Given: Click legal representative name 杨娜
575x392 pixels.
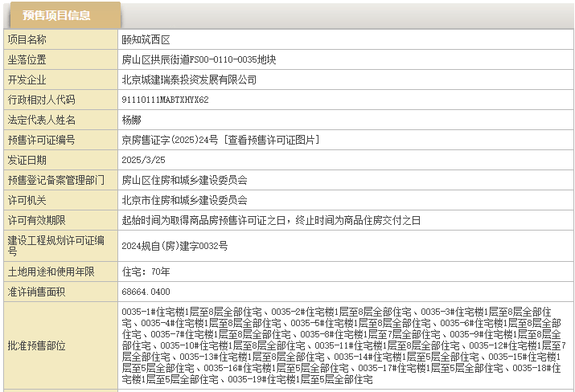Looking at the screenshot, I should (130, 120).
